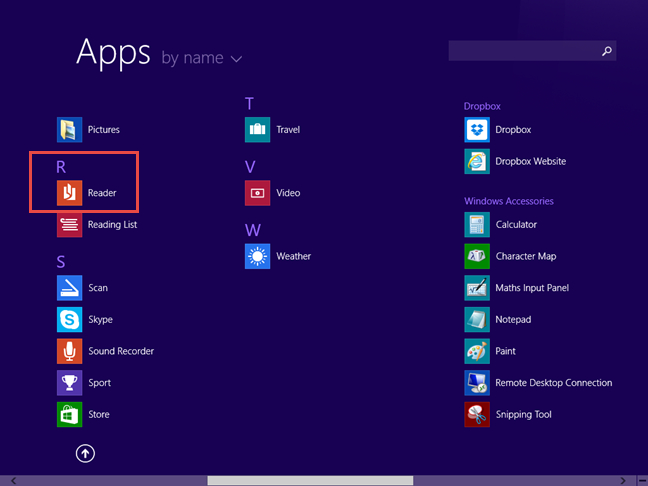The height and width of the screenshot is (486, 648).
Task: Click the 'Video' label text
Action: (288, 193)
